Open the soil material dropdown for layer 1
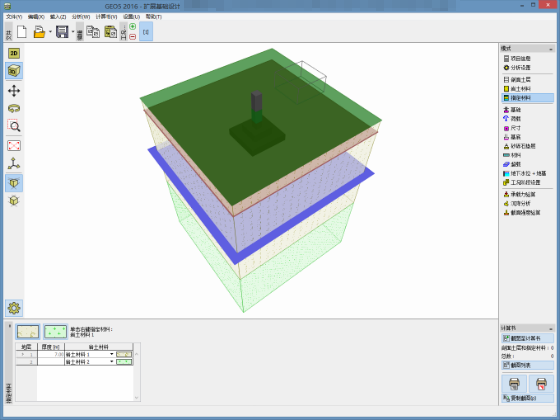This screenshot has width=560, height=420. 111,354
